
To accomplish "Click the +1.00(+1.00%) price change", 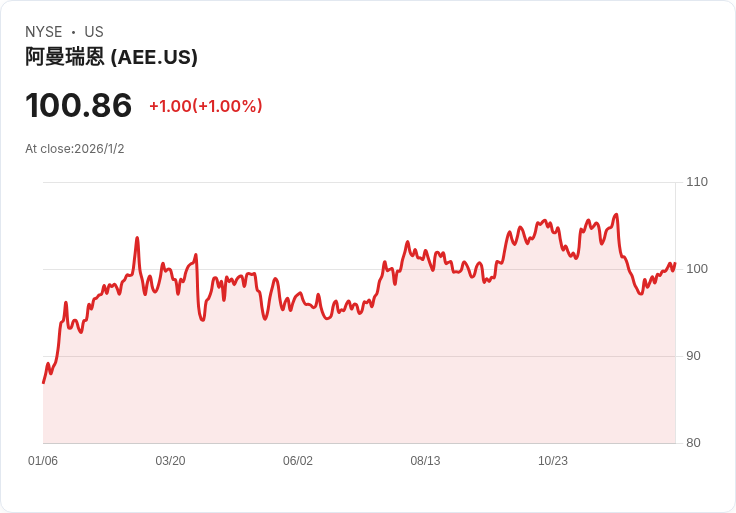I will (x=205, y=106).
